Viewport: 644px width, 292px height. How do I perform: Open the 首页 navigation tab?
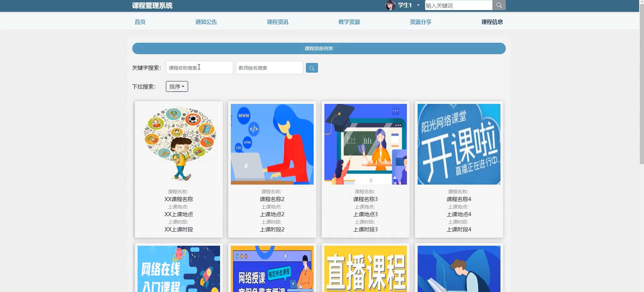140,22
